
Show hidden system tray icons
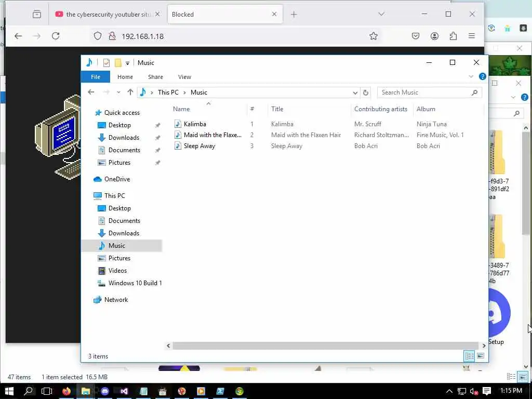[x=449, y=391]
